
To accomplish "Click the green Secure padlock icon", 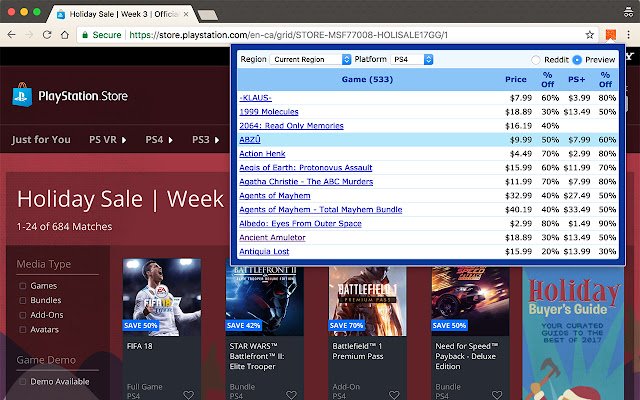I will tap(85, 35).
